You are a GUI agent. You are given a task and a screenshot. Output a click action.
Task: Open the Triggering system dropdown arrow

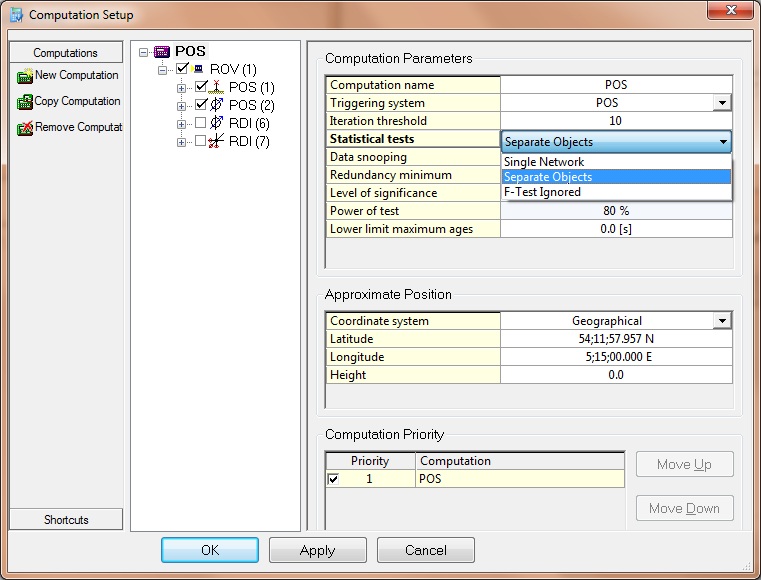[722, 103]
